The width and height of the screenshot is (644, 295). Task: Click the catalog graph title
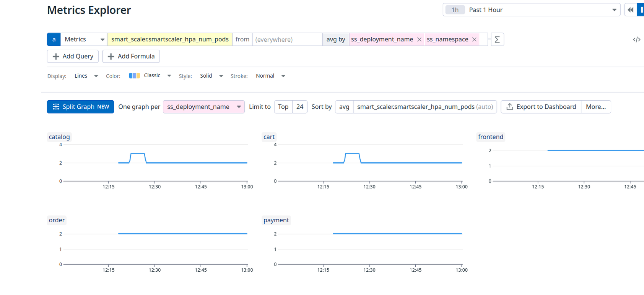[59, 137]
